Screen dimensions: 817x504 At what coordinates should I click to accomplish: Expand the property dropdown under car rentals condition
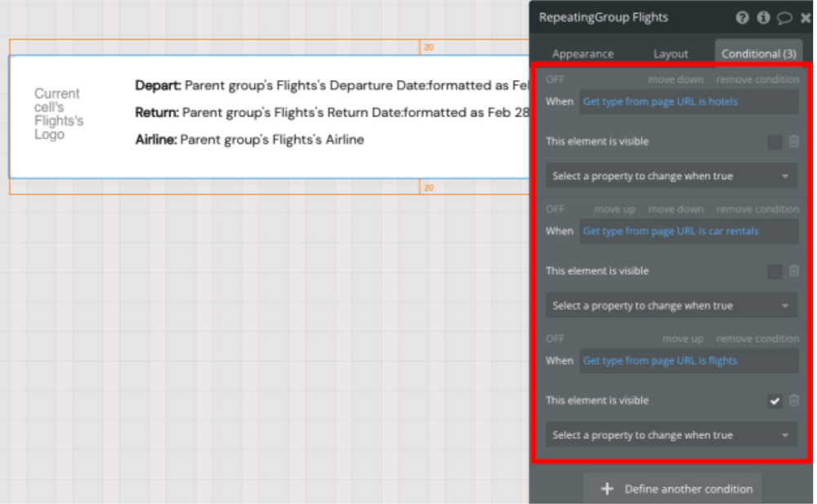(x=670, y=305)
